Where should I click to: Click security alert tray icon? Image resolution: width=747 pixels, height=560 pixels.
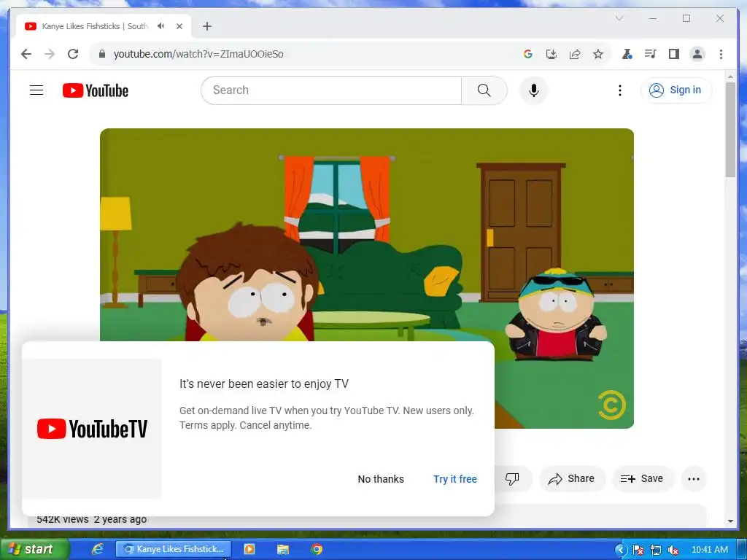coord(638,550)
